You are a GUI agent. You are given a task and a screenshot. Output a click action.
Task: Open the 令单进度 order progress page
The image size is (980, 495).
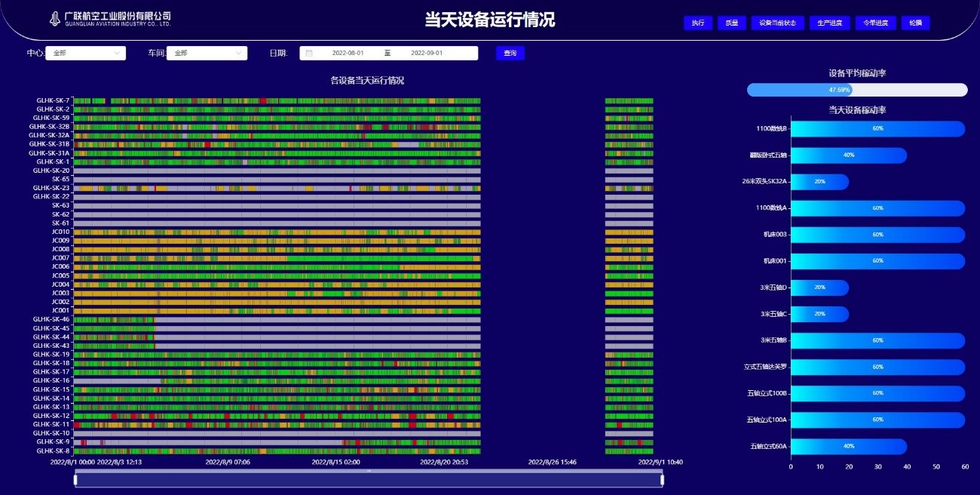click(x=875, y=23)
